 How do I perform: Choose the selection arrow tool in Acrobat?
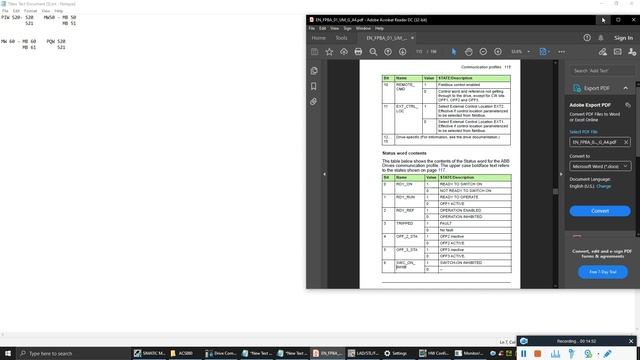[x=453, y=52]
